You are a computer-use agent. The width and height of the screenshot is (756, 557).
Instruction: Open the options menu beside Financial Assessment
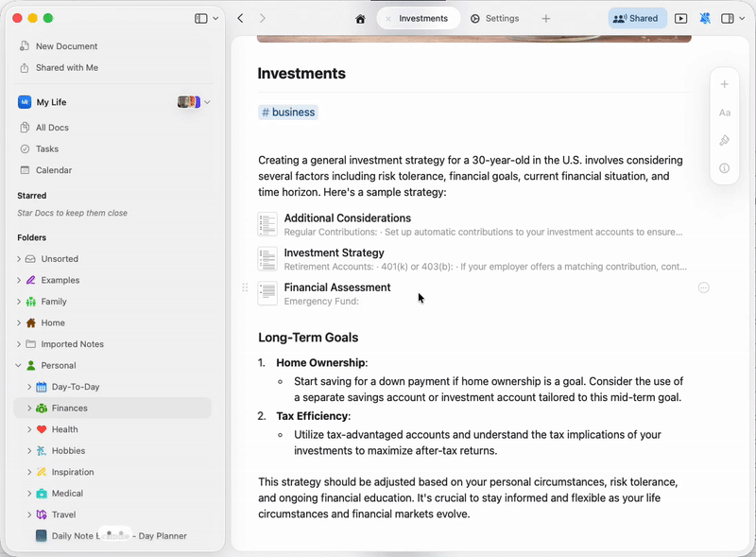pos(702,288)
